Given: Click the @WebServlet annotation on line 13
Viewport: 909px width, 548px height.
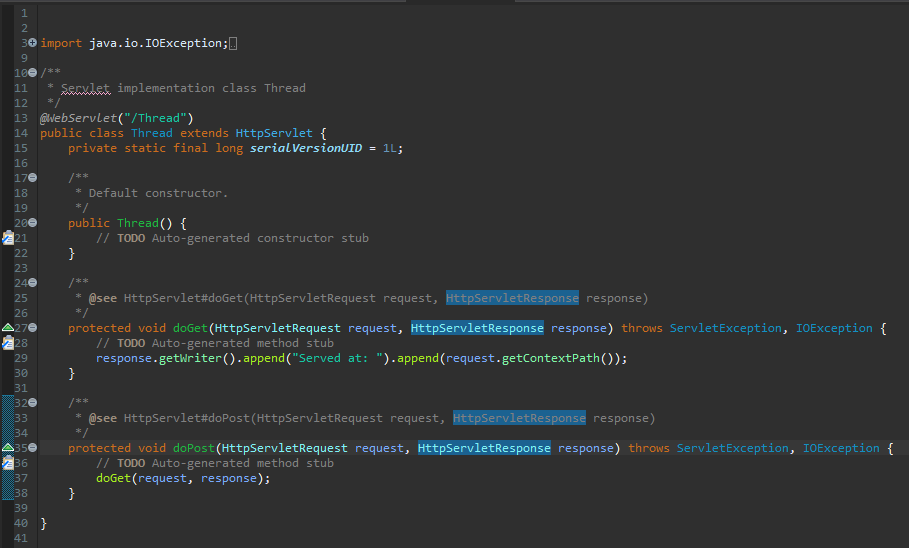Looking at the screenshot, I should (x=78, y=118).
